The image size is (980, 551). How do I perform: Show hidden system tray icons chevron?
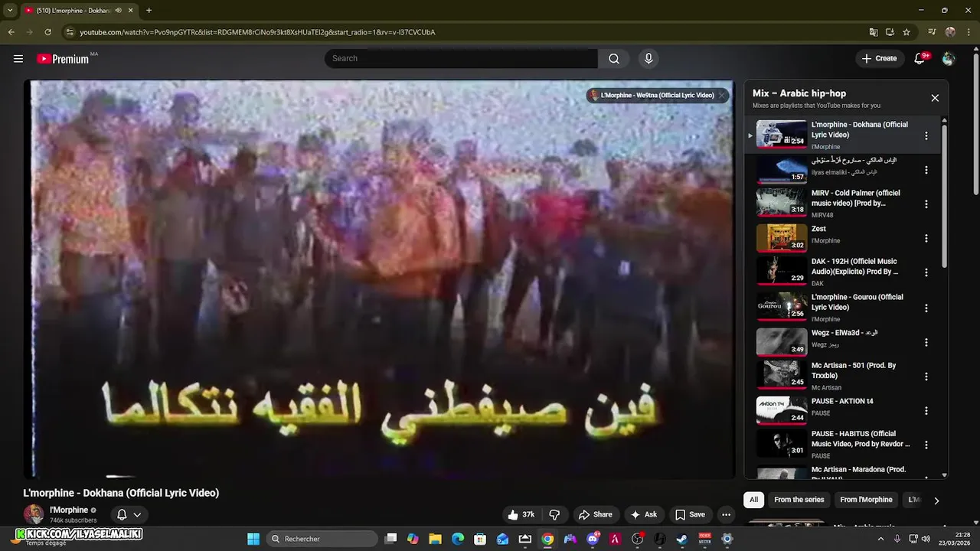click(x=880, y=539)
